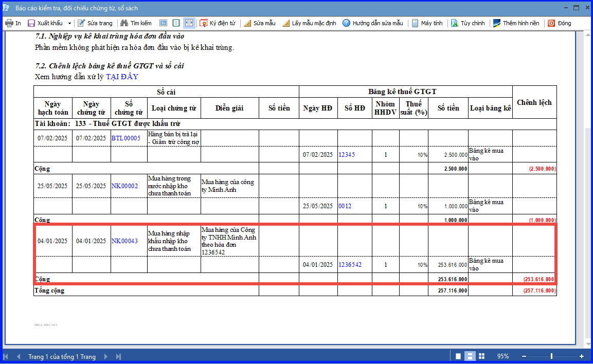Open Tùy chỉnh customization
Image resolution: width=593 pixels, height=364 pixels.
click(468, 23)
